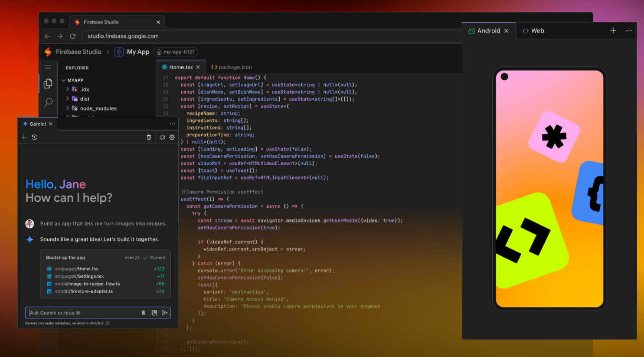Image resolution: width=644 pixels, height=357 pixels.
Task: Open Gemini panel settings gear
Action: (172, 137)
